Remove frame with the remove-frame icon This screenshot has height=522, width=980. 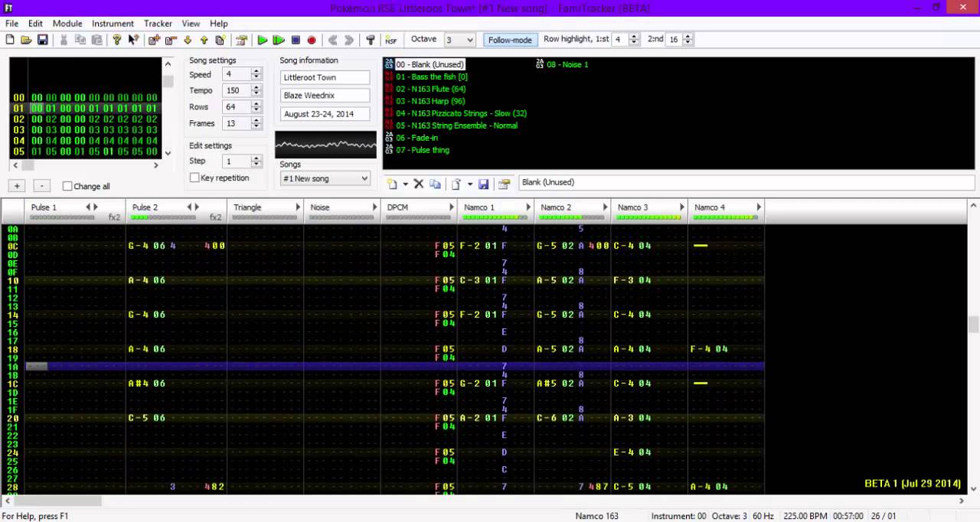(171, 40)
